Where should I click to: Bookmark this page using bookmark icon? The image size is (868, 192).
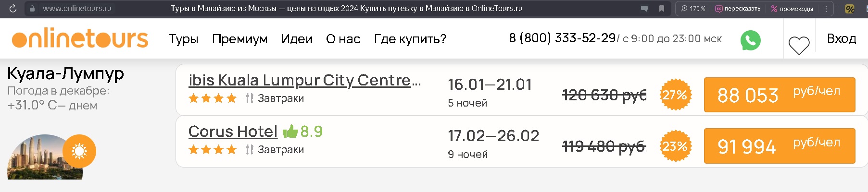tap(662, 9)
